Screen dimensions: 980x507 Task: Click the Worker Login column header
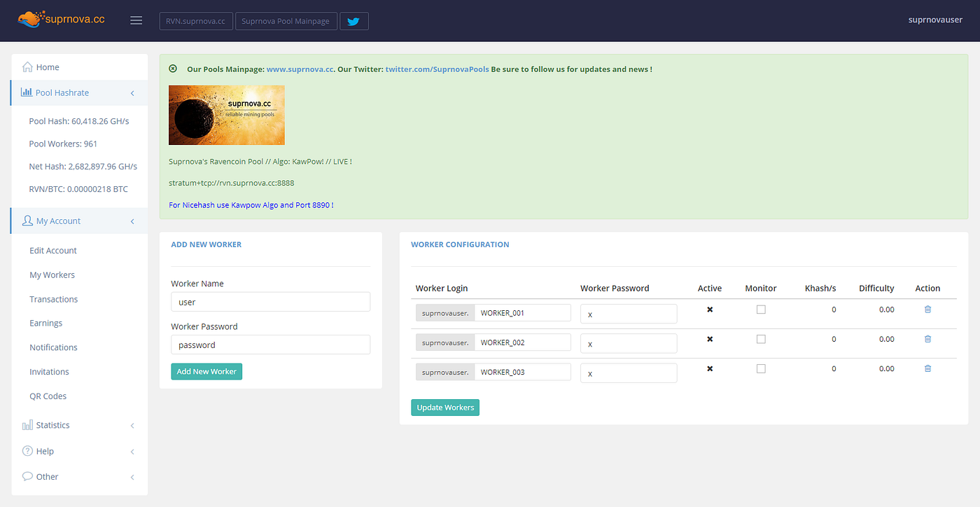point(442,288)
